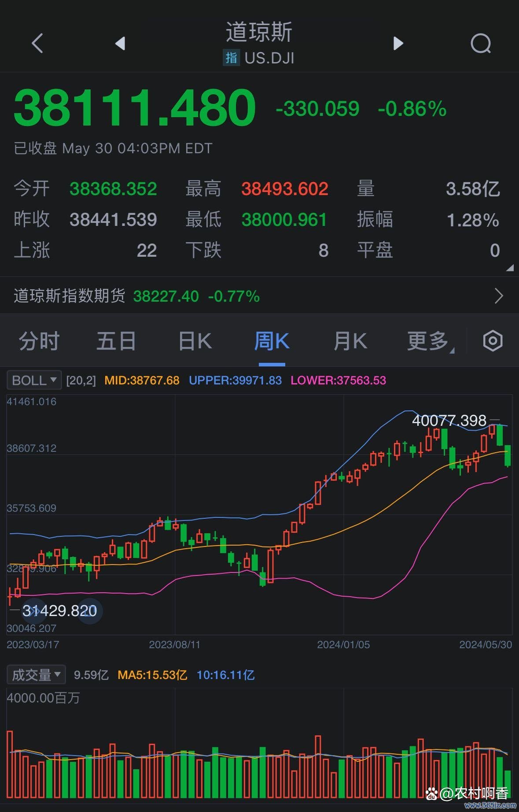Tap the 10:16.11亿 volume label

click(x=225, y=675)
